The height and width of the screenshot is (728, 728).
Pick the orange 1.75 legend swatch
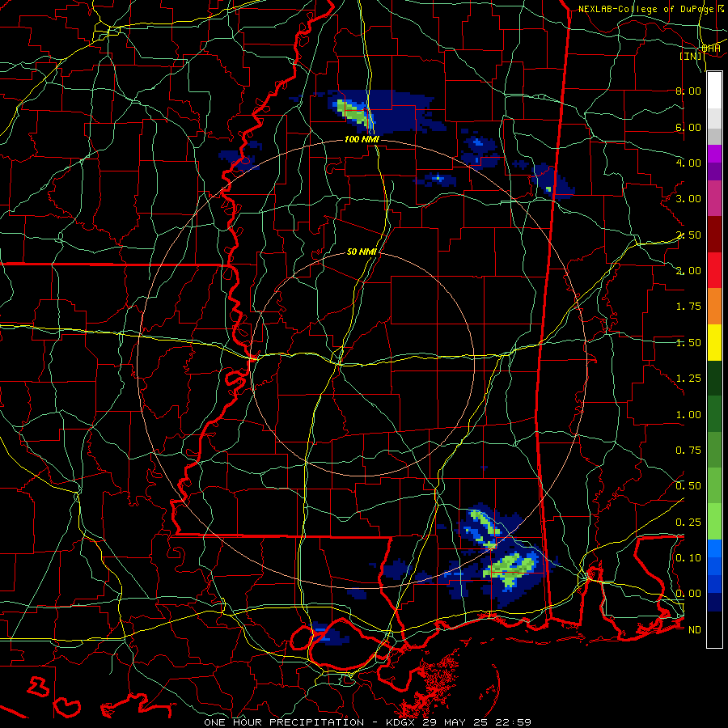714,306
